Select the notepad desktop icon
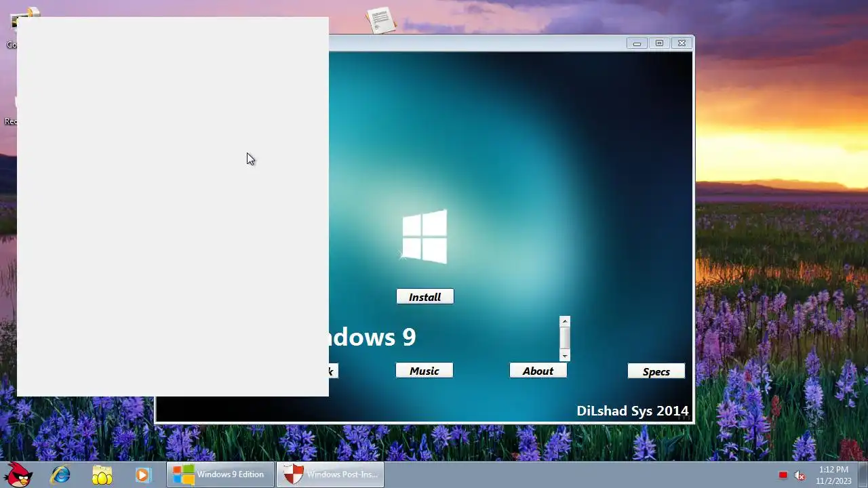 380,20
